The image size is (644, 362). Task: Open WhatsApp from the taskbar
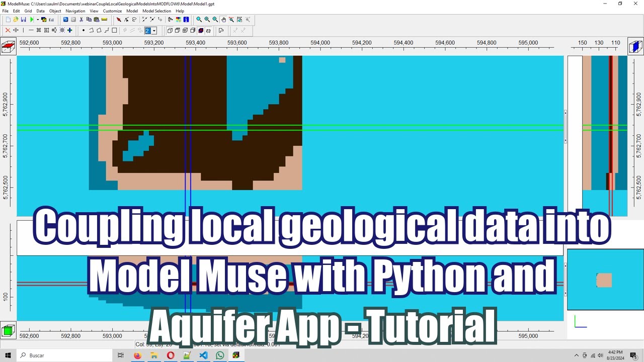tap(220, 355)
